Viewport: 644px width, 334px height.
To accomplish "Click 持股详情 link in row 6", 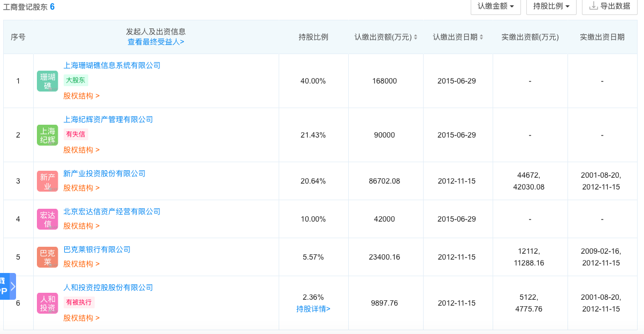I will [x=313, y=309].
